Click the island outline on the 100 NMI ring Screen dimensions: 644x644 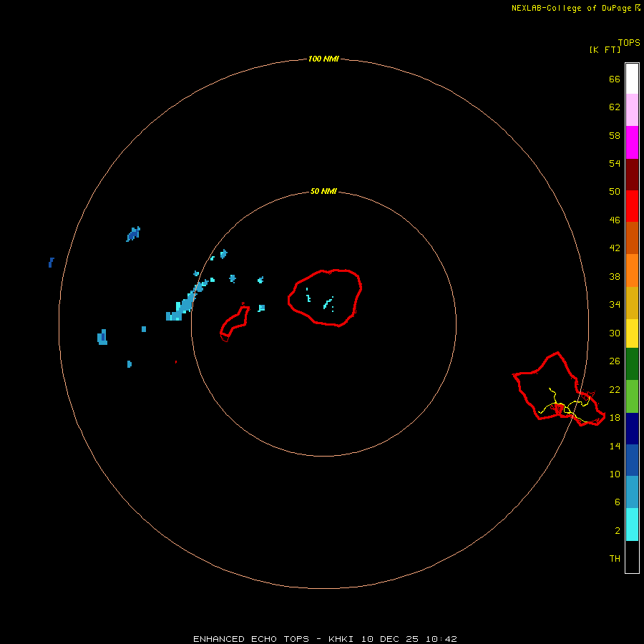(559, 389)
